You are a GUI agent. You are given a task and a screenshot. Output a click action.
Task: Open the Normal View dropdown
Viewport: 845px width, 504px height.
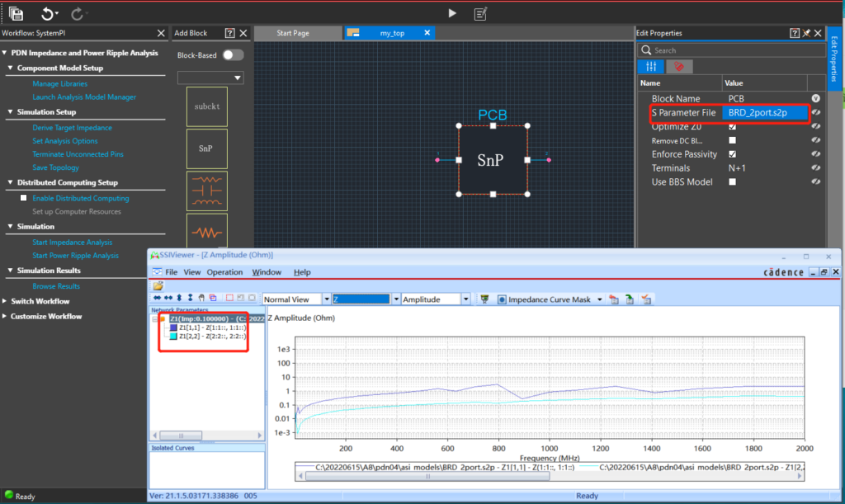pos(326,299)
